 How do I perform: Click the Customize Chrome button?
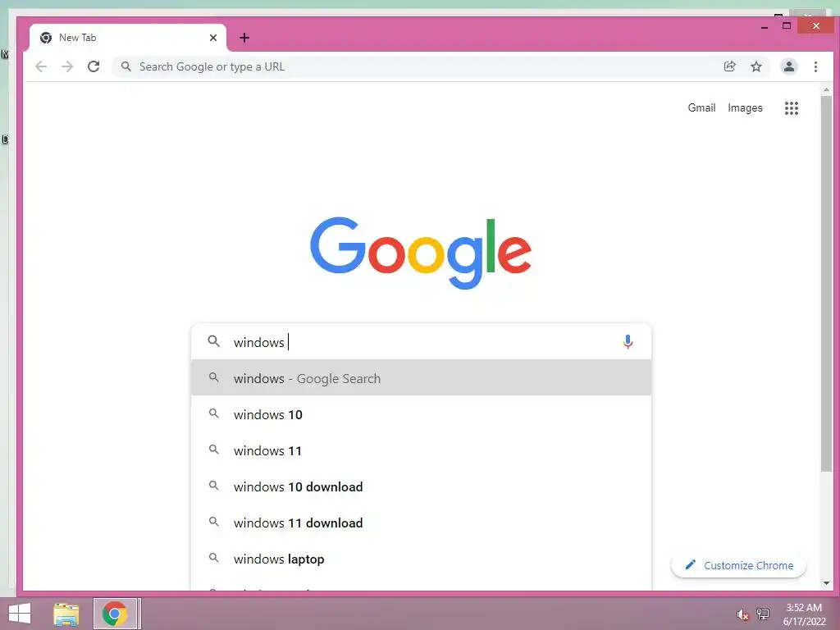pyautogui.click(x=738, y=565)
